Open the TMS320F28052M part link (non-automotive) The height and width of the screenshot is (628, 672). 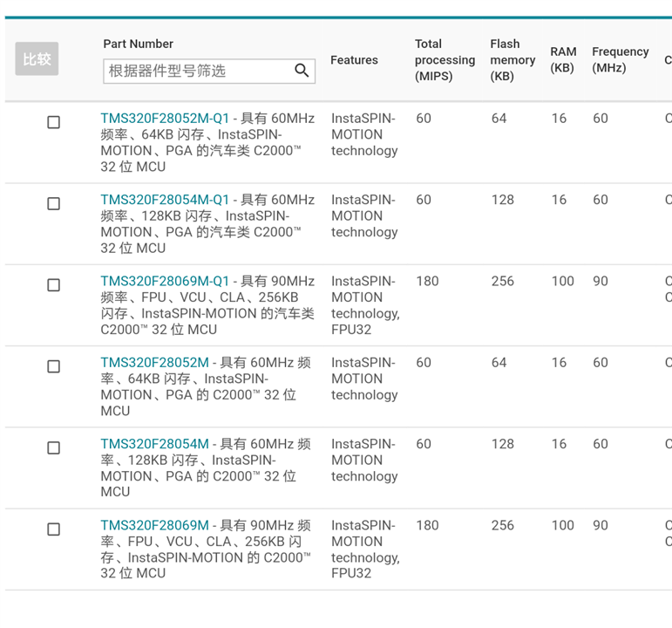pyautogui.click(x=155, y=363)
